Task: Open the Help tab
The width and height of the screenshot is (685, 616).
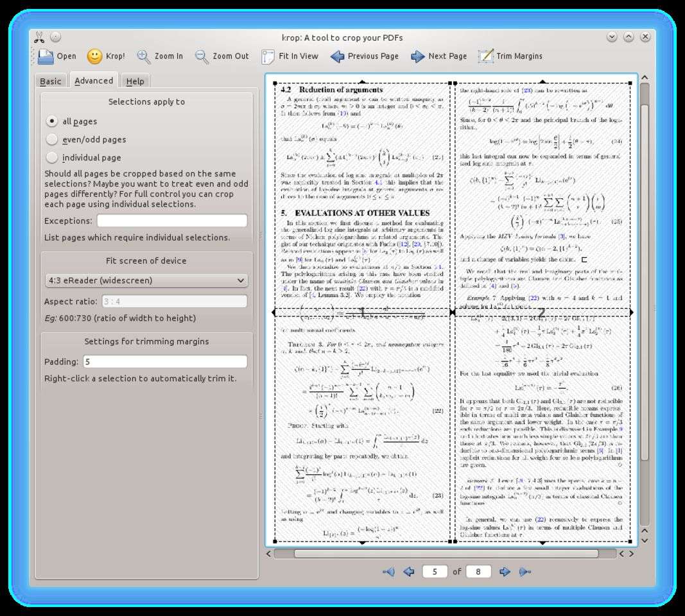Action: pos(135,81)
